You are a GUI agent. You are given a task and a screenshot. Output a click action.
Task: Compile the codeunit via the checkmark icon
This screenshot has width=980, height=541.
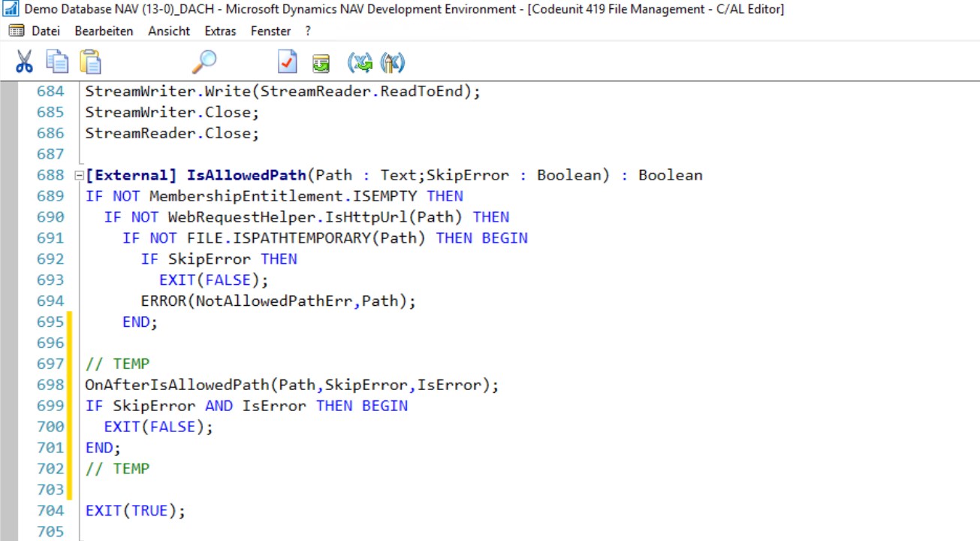coord(286,62)
